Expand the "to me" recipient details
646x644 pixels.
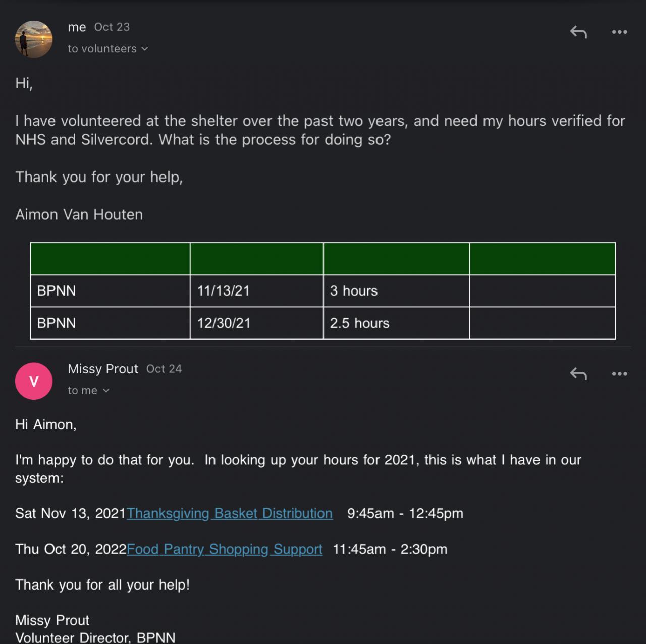tap(89, 391)
